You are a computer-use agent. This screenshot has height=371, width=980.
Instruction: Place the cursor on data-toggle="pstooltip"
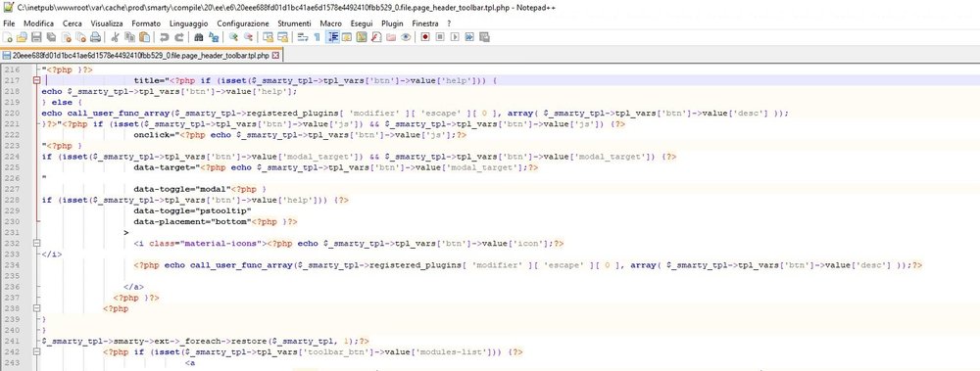192,210
